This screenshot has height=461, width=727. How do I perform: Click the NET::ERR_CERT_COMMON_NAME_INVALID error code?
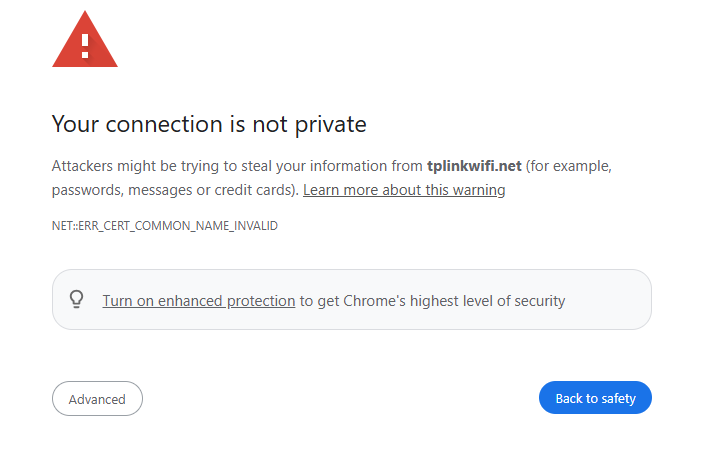(165, 226)
